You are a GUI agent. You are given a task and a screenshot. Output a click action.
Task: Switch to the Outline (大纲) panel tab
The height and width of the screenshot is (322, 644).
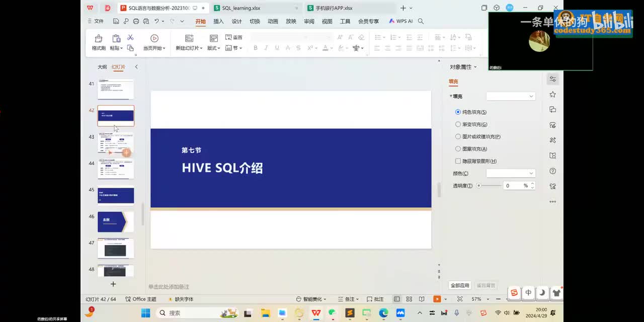coord(102,67)
